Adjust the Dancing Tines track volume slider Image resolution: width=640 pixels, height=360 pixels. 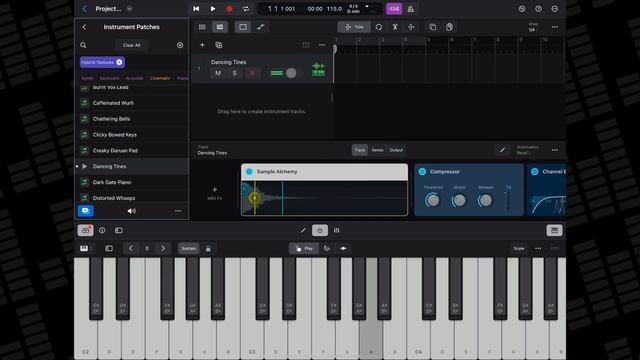(x=291, y=73)
